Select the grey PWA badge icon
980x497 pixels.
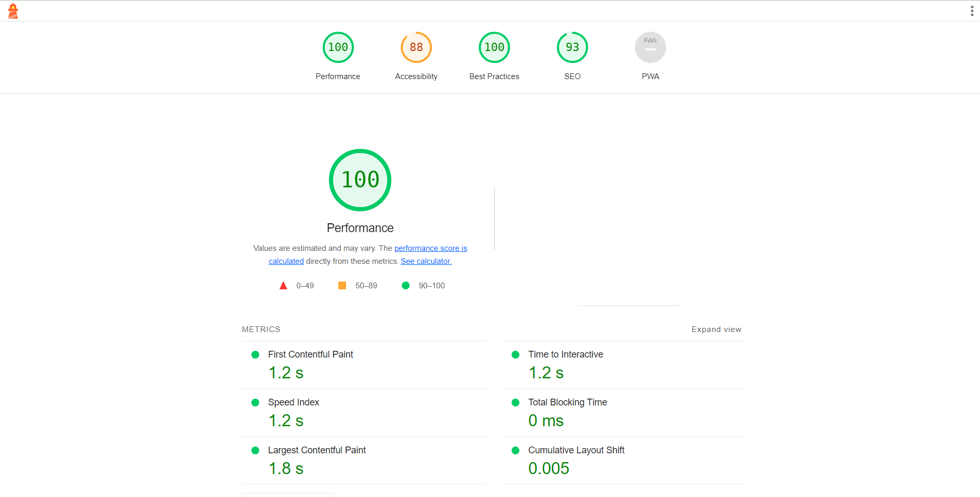pyautogui.click(x=651, y=47)
